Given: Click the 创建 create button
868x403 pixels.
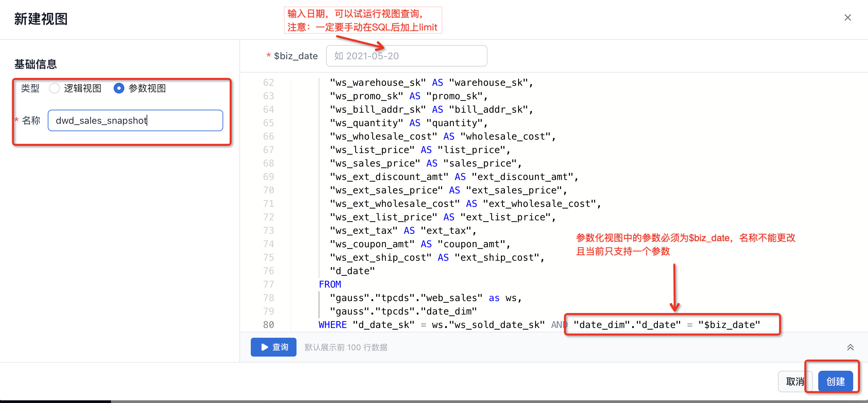Looking at the screenshot, I should coord(835,381).
